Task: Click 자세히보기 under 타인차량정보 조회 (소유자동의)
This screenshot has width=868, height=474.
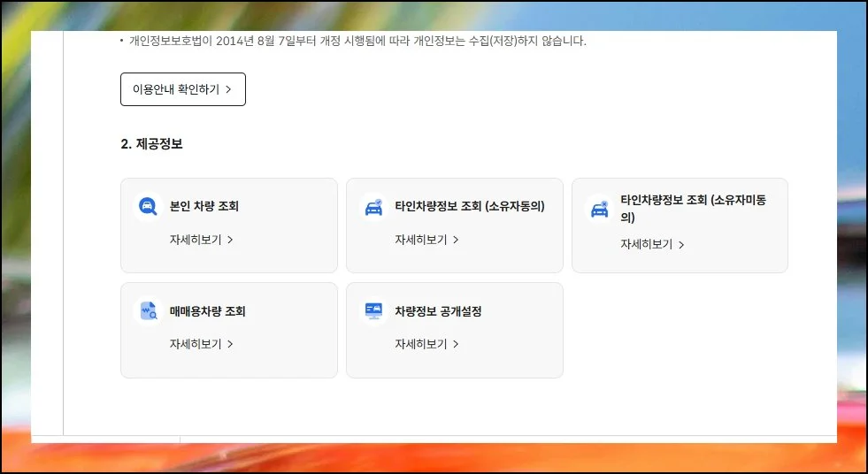Action: [421, 240]
